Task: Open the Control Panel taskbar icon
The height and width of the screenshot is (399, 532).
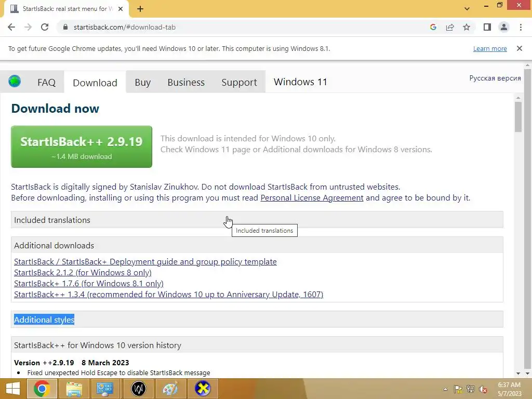Action: [x=105, y=389]
